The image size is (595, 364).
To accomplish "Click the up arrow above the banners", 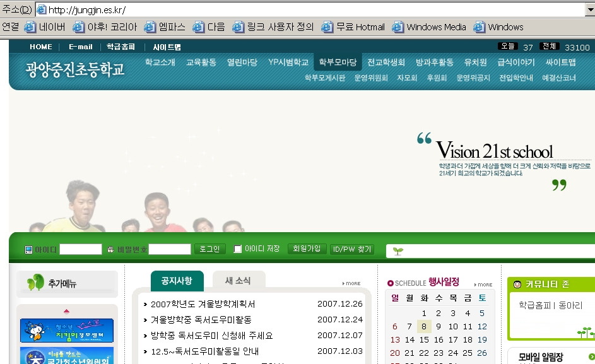I will (66, 311).
